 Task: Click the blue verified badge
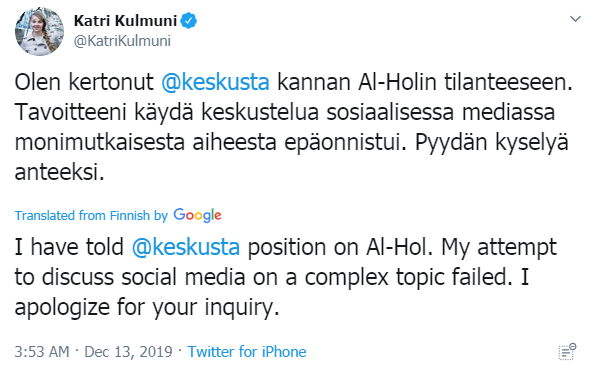[189, 20]
